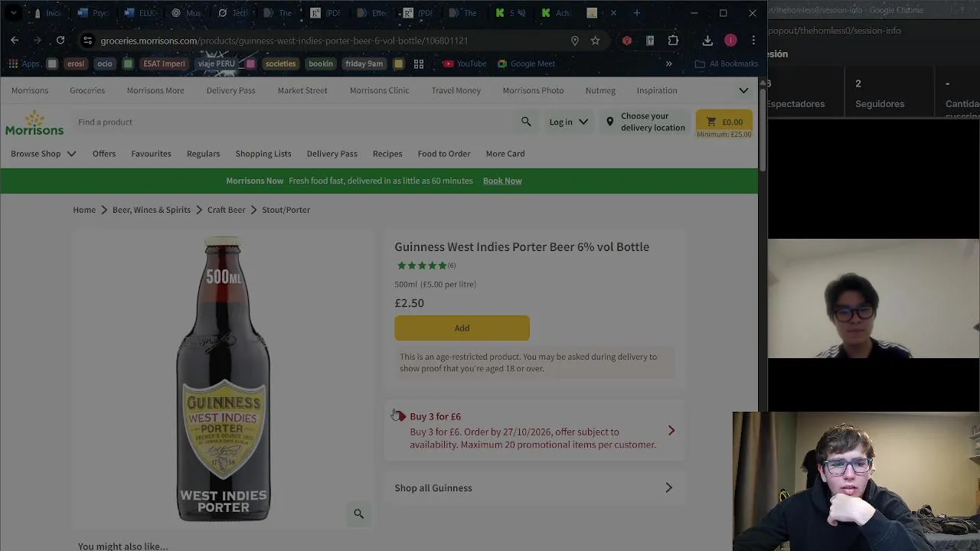Click the browser address bar URL
This screenshot has height=551, width=980.
pyautogui.click(x=284, y=41)
